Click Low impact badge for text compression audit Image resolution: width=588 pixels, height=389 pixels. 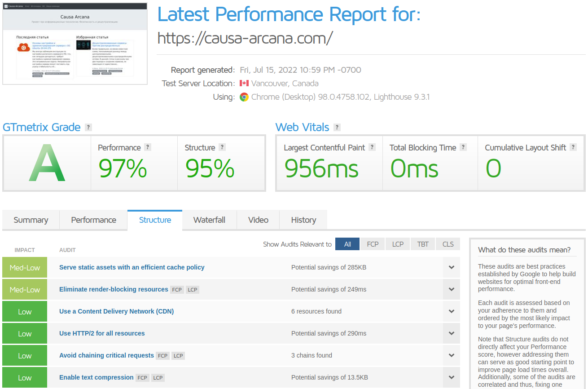point(25,378)
